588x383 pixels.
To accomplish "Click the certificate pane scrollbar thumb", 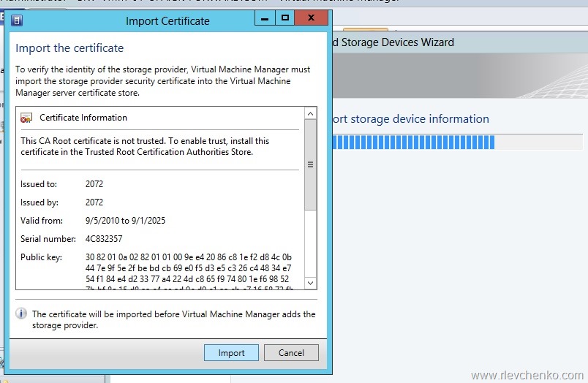I will pyautogui.click(x=311, y=164).
